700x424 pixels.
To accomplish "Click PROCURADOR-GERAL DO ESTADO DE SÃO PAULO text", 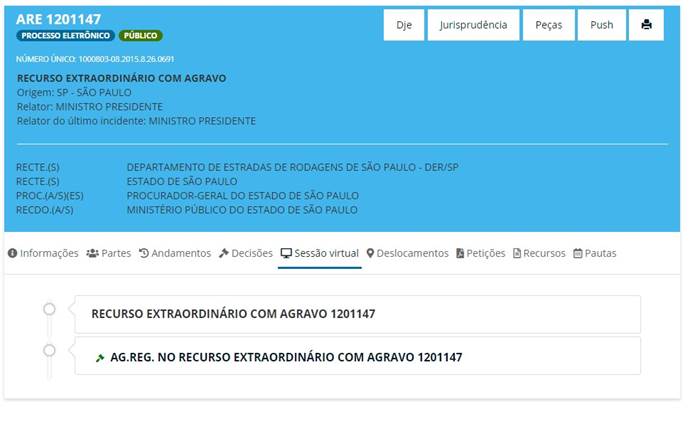I will (242, 196).
